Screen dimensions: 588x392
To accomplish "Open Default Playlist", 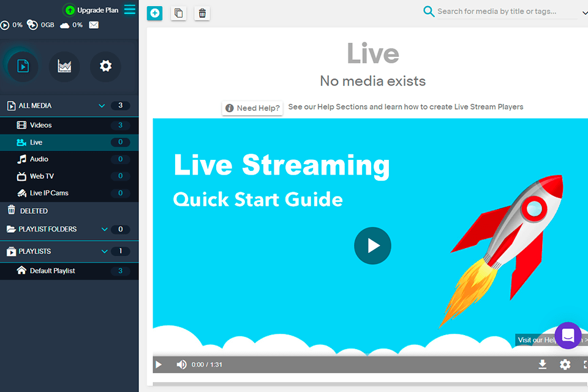I will point(69,271).
